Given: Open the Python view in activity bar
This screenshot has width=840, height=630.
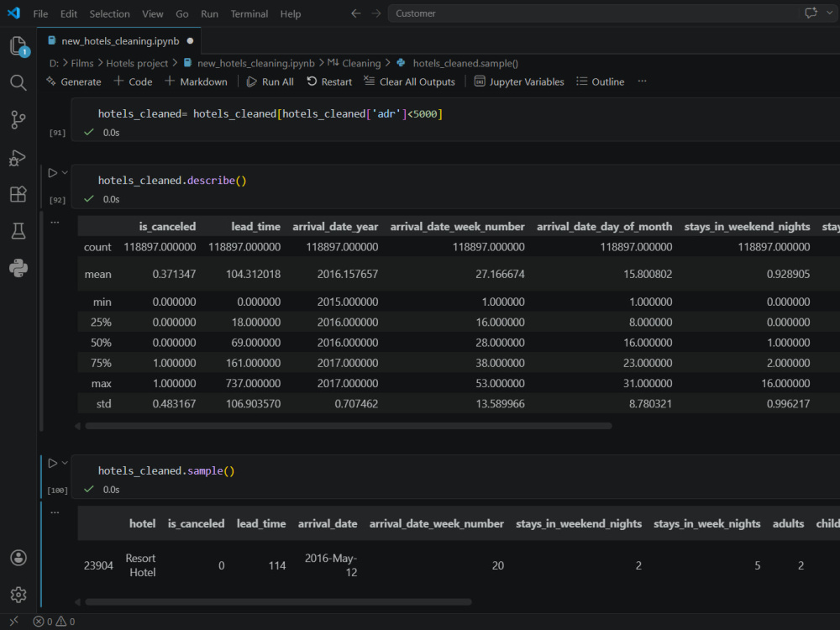Looking at the screenshot, I should coord(18,268).
